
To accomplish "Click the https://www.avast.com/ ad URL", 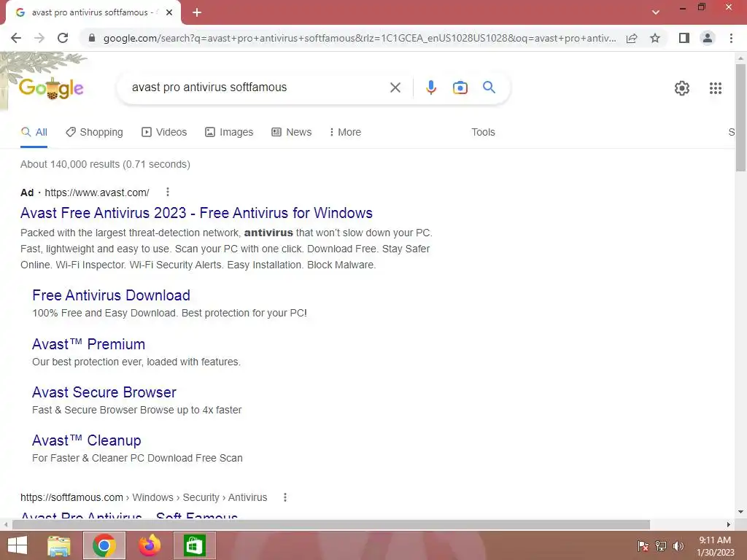I will coord(97,192).
